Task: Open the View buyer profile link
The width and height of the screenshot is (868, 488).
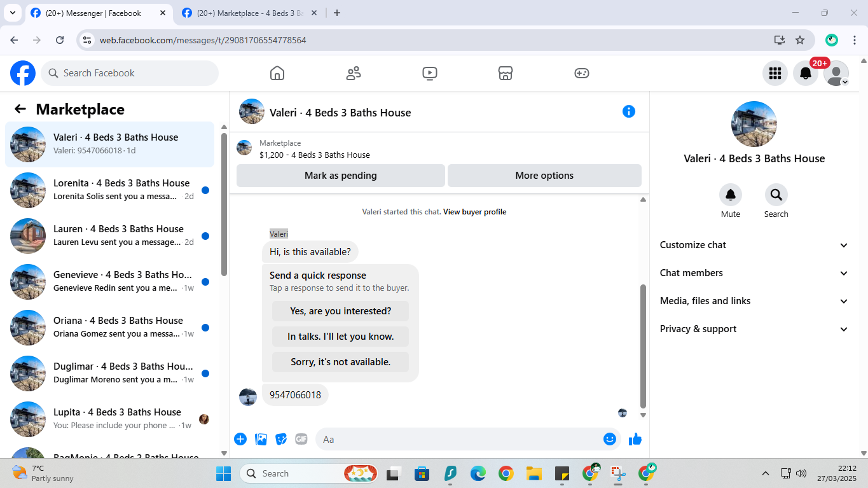Action: tap(474, 212)
